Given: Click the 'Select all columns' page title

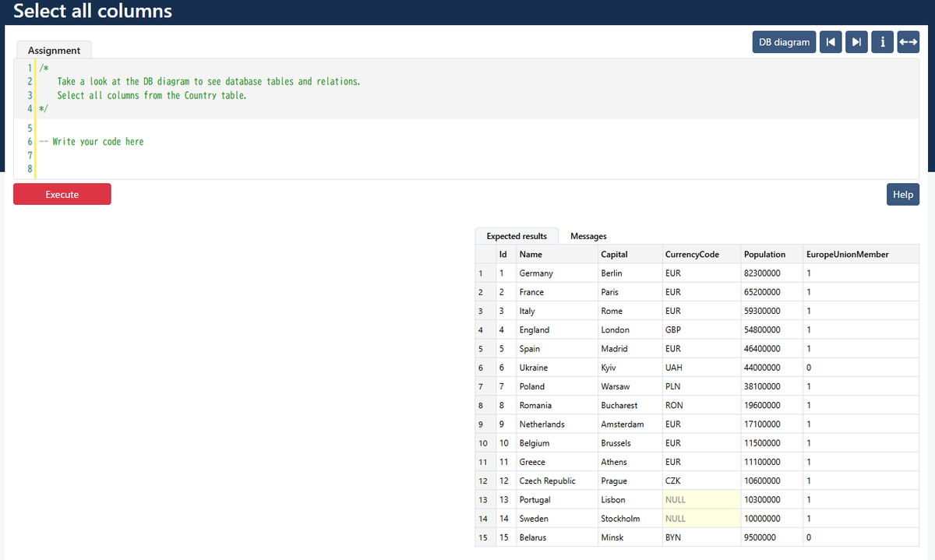Looking at the screenshot, I should [x=93, y=11].
